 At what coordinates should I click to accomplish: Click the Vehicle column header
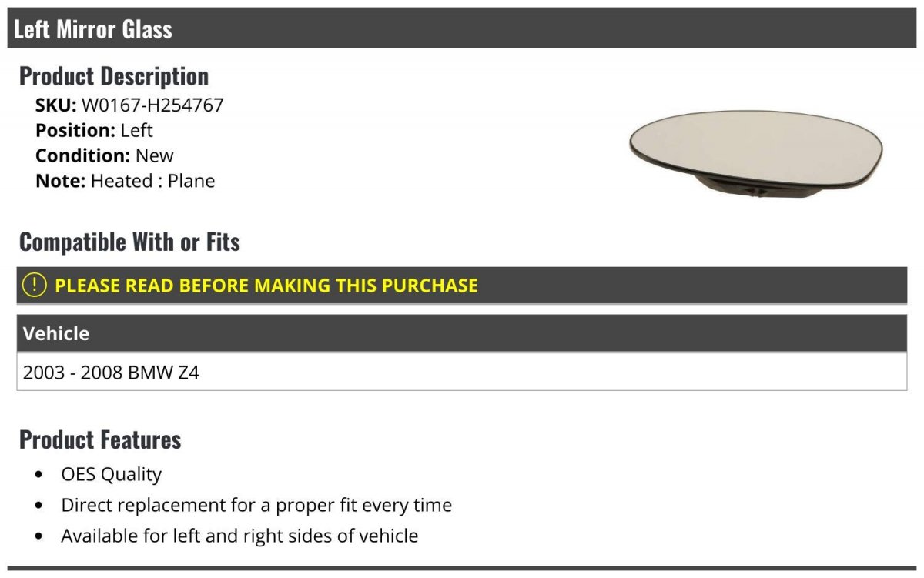(56, 333)
